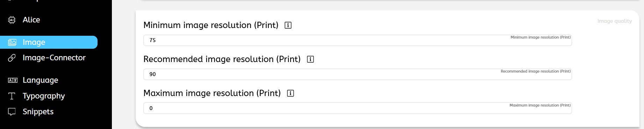This screenshot has width=644, height=129.
Task: Focus the Minimum image resolution field containing 75
Action: pyautogui.click(x=357, y=40)
